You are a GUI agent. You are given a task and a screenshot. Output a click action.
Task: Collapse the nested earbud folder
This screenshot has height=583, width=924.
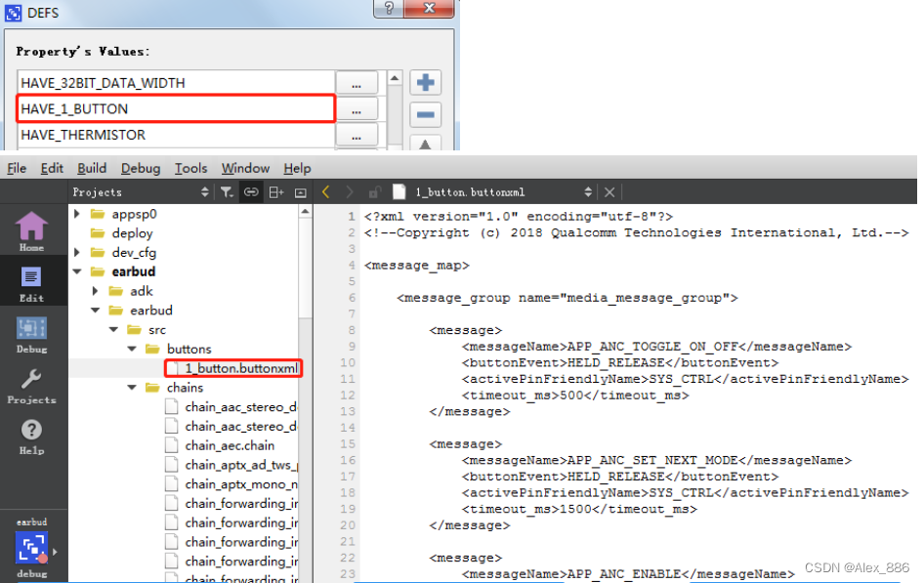click(x=96, y=311)
